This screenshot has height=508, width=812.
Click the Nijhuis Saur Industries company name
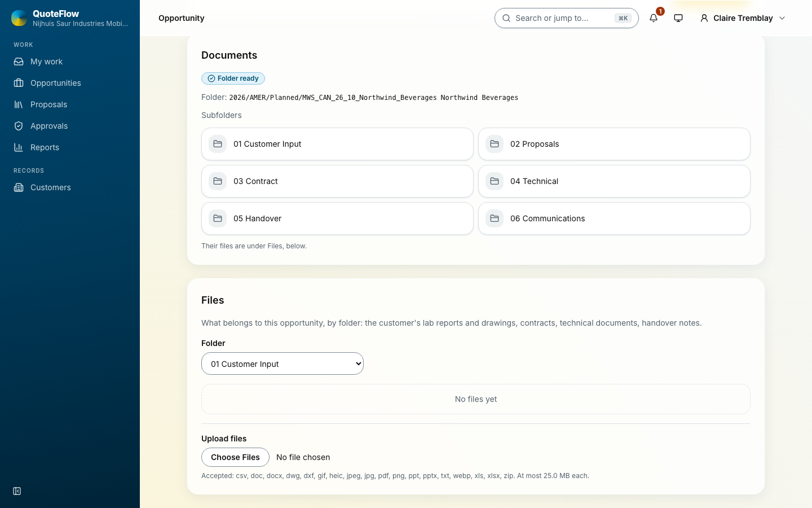click(x=80, y=24)
